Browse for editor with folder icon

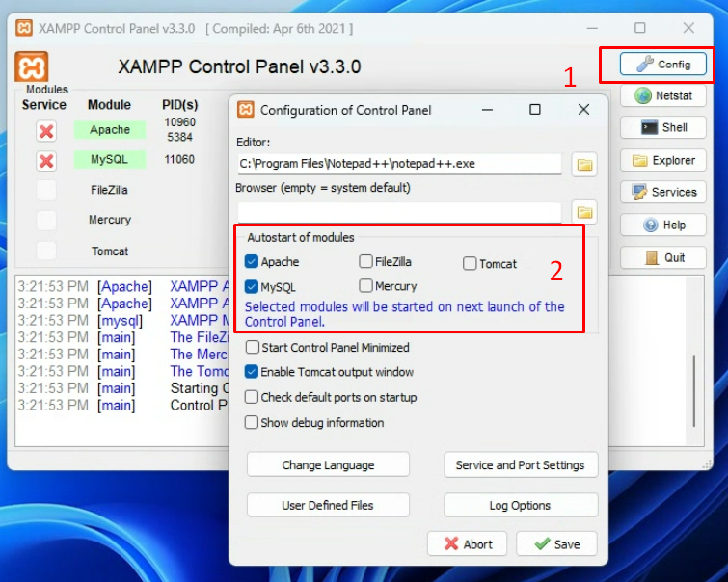584,165
